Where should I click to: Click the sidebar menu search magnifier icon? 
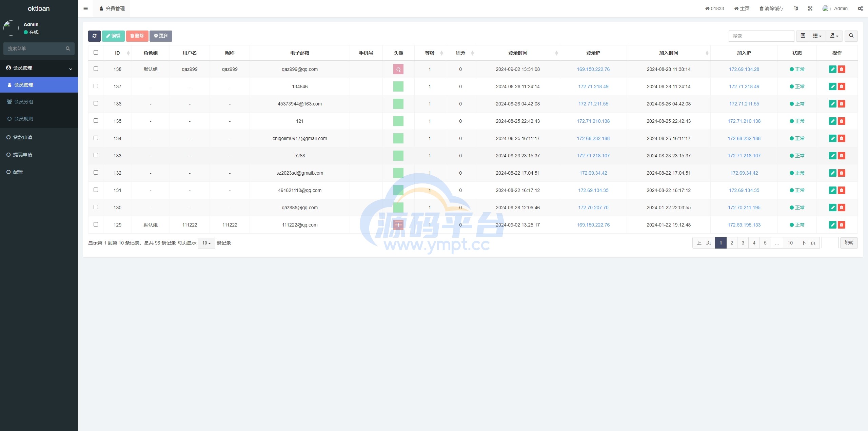(68, 48)
